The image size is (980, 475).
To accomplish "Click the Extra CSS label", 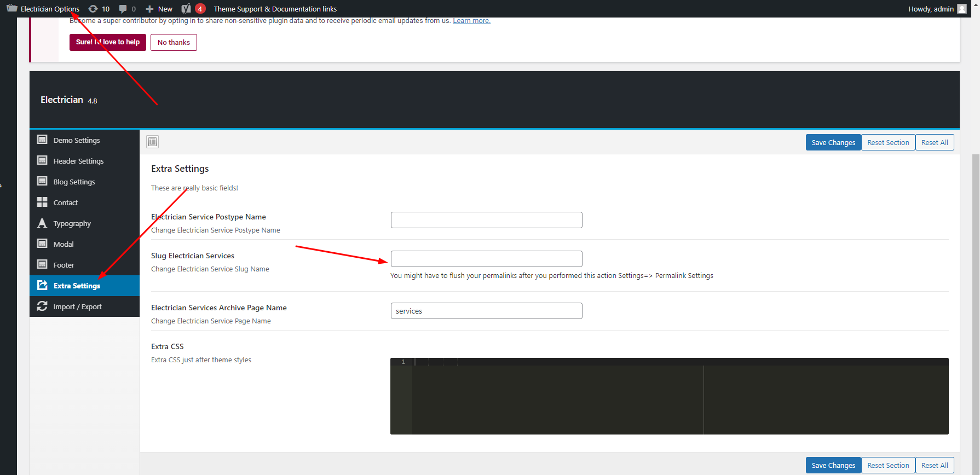I will coord(168,346).
